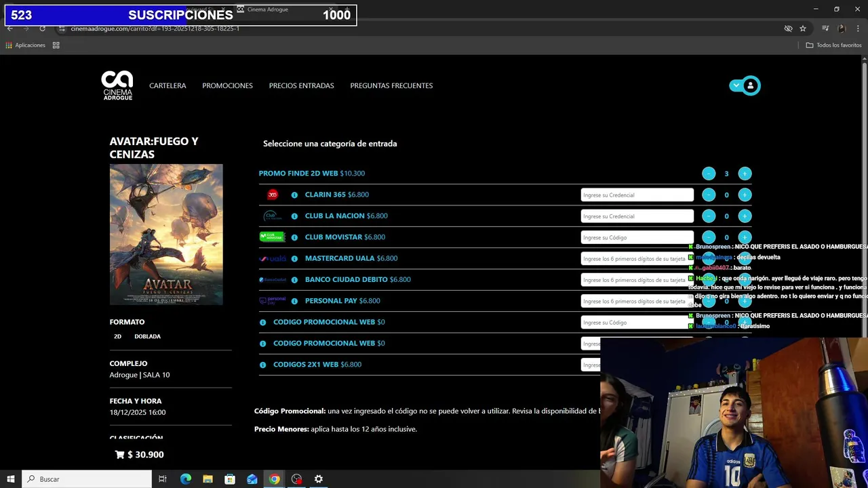Viewport: 868px width, 488px height.
Task: Remove one CLUB LA NACION ticket
Action: pos(709,216)
